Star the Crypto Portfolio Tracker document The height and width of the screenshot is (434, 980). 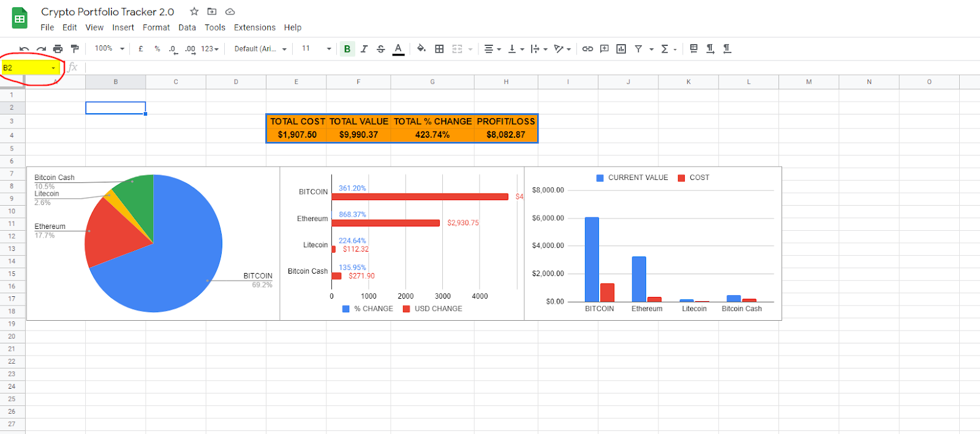click(x=194, y=12)
